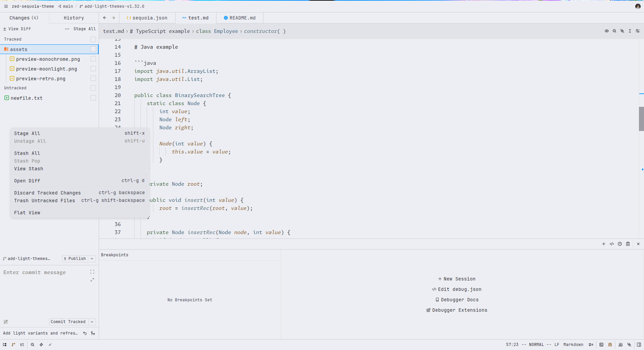Toggle project panel icon in status bar

click(5, 345)
